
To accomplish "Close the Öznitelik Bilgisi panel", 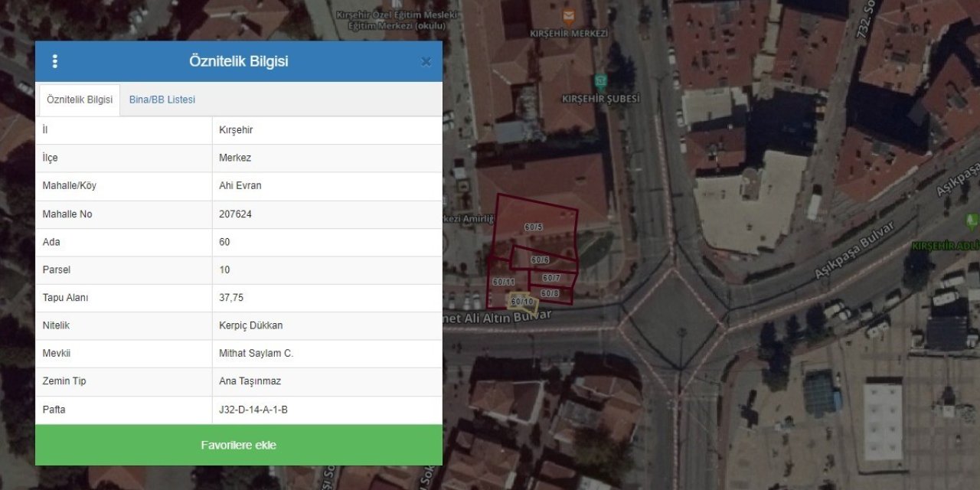I will coord(426,62).
